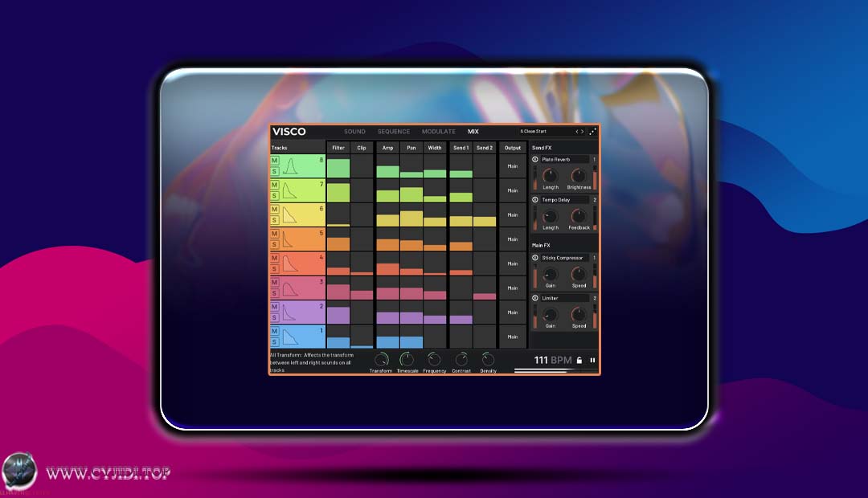Switch to the SOUND tab
Viewport: 868px width, 498px height.
tap(354, 132)
